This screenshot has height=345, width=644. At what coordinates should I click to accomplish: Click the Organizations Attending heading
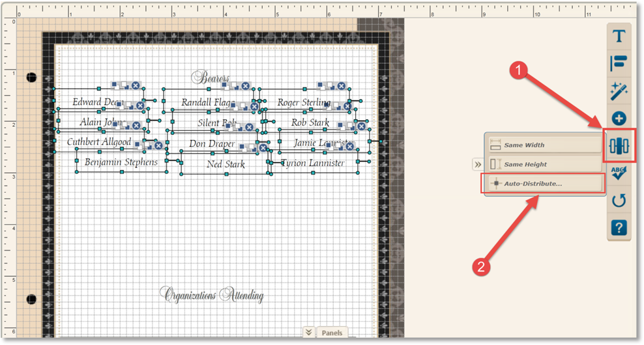[x=214, y=296]
